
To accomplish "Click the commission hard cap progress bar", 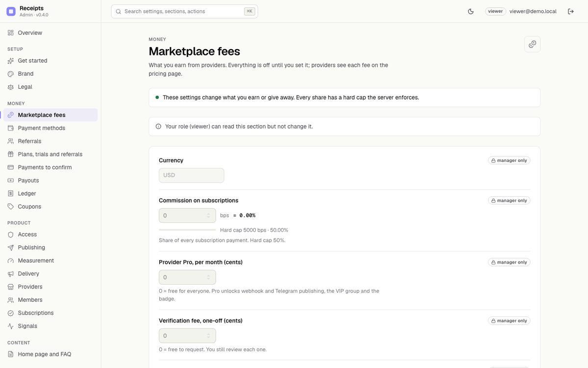I will pos(187,230).
